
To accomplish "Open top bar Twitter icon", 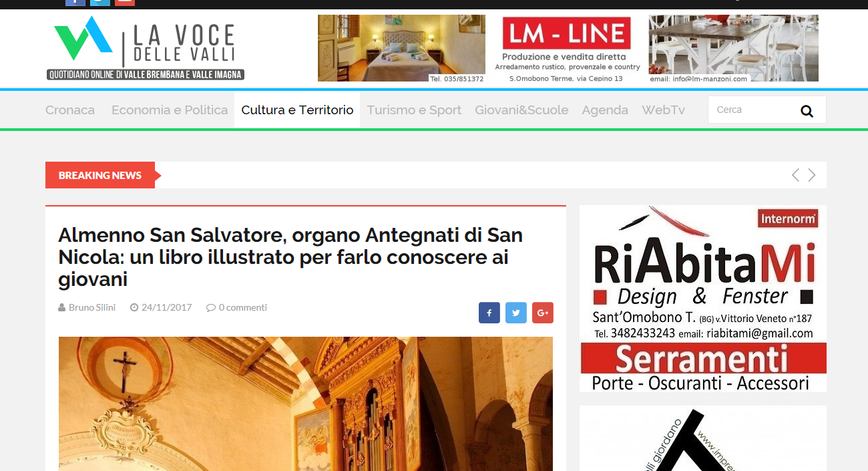I will (100, 3).
